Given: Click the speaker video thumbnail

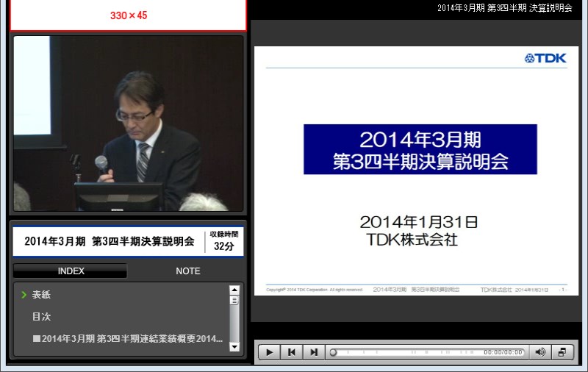Looking at the screenshot, I should pos(128,124).
